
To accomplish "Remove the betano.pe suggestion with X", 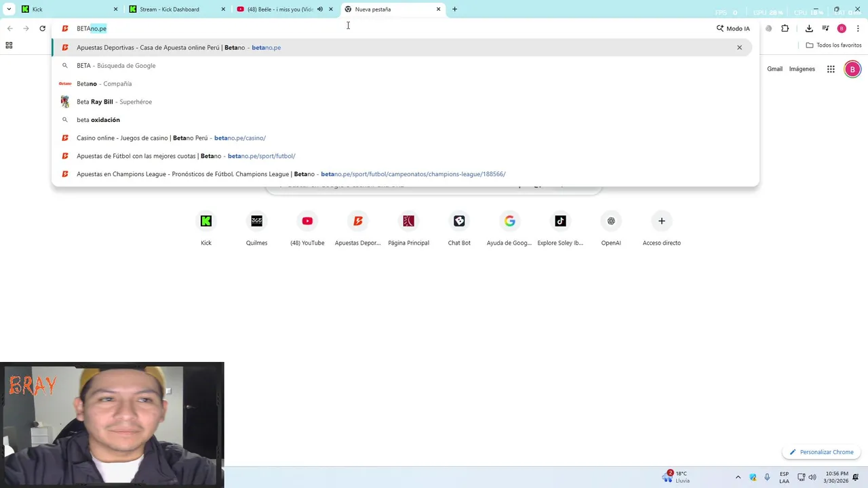I will click(x=739, y=47).
